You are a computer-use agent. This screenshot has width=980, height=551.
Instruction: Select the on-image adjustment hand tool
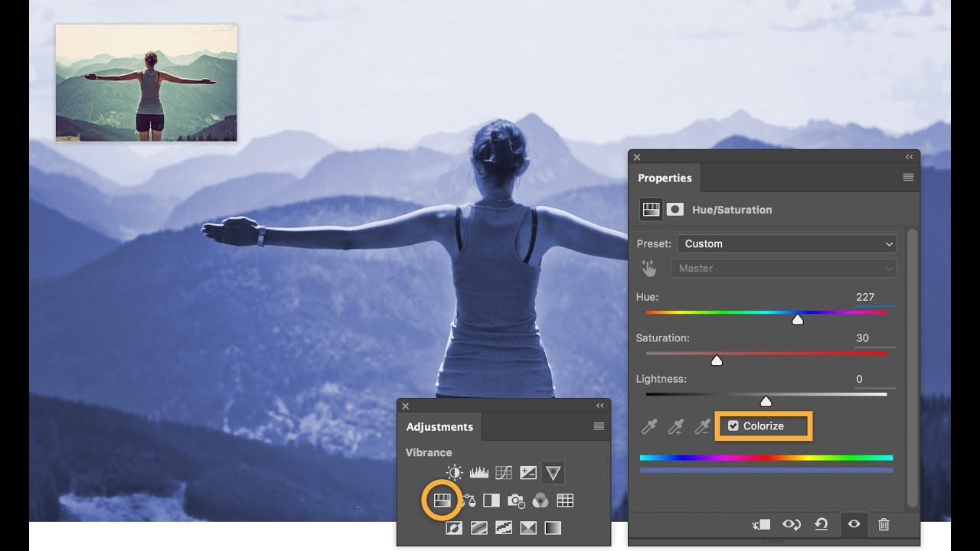(649, 269)
